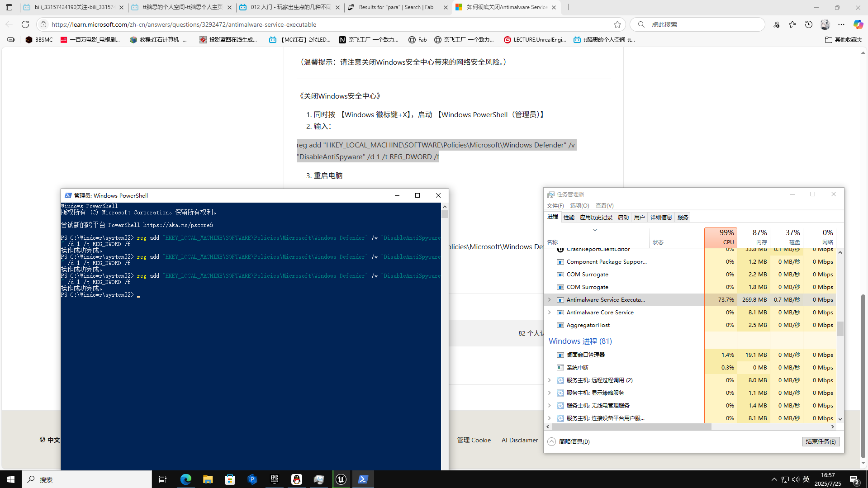Open a new browser tab with plus icon
Viewport: 868px width, 488px height.
point(569,7)
